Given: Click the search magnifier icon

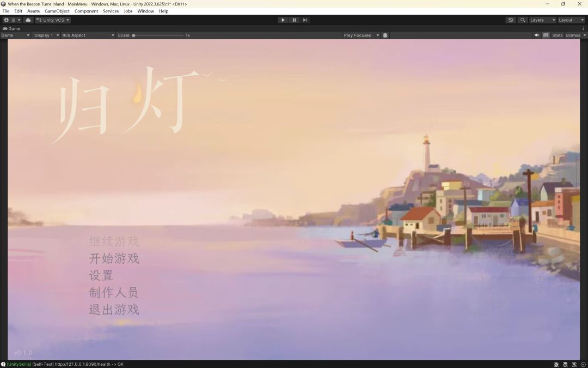Looking at the screenshot, I should tap(523, 20).
